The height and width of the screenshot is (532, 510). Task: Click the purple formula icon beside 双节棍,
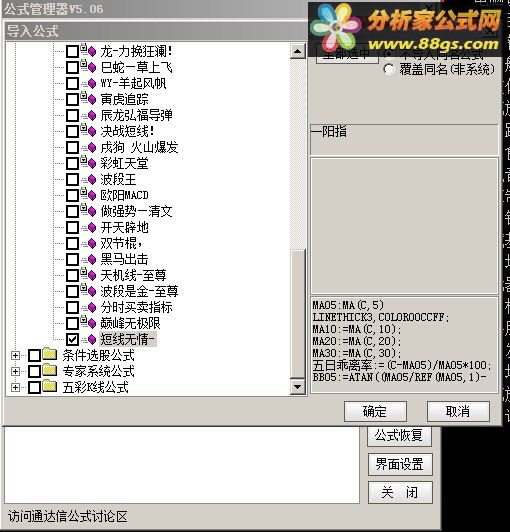click(92, 243)
